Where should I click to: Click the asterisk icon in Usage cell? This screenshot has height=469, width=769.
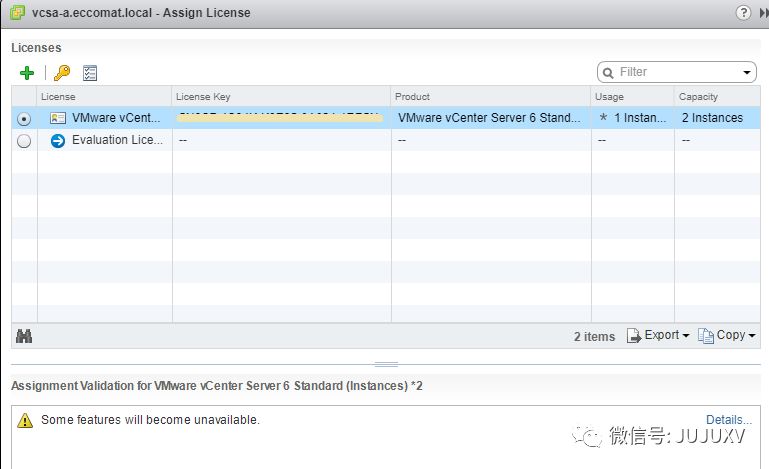point(603,118)
